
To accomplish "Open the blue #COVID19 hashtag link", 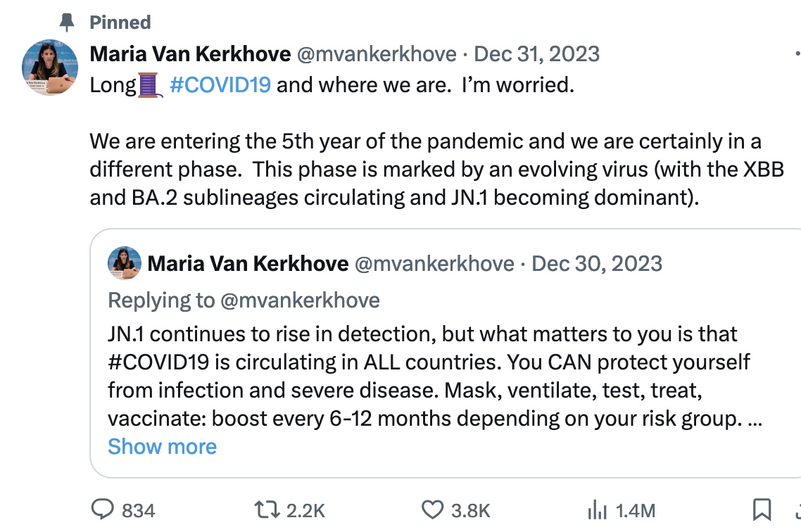I will 220,86.
